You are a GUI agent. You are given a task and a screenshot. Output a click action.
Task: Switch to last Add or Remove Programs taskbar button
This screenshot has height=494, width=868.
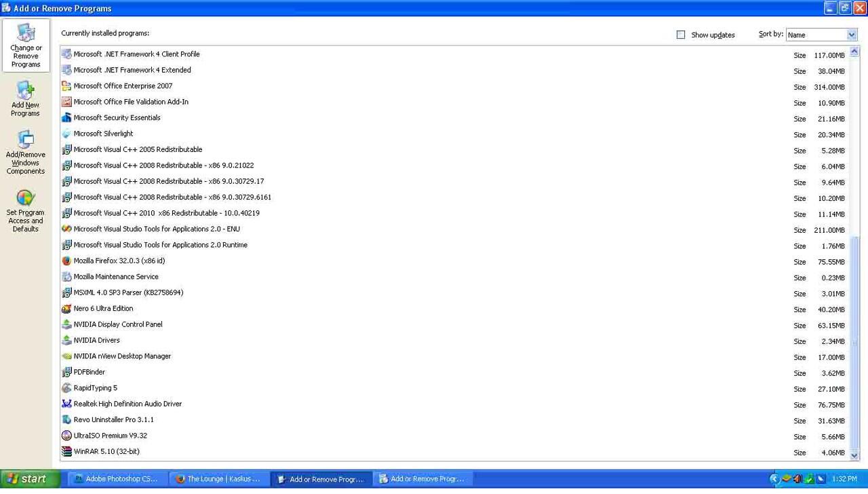pos(423,479)
